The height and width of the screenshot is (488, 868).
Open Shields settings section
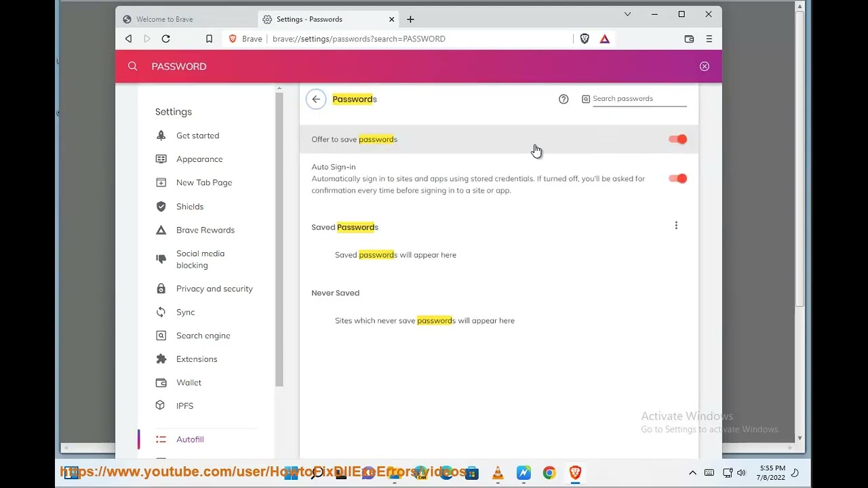190,207
